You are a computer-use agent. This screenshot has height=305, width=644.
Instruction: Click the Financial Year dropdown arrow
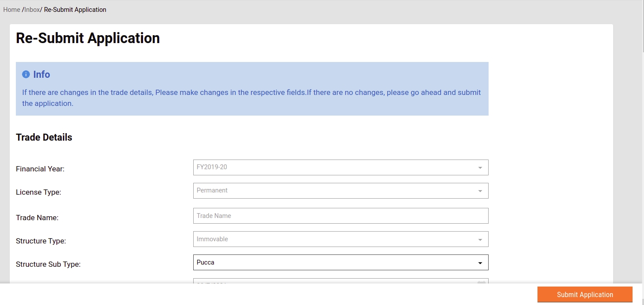tap(480, 167)
